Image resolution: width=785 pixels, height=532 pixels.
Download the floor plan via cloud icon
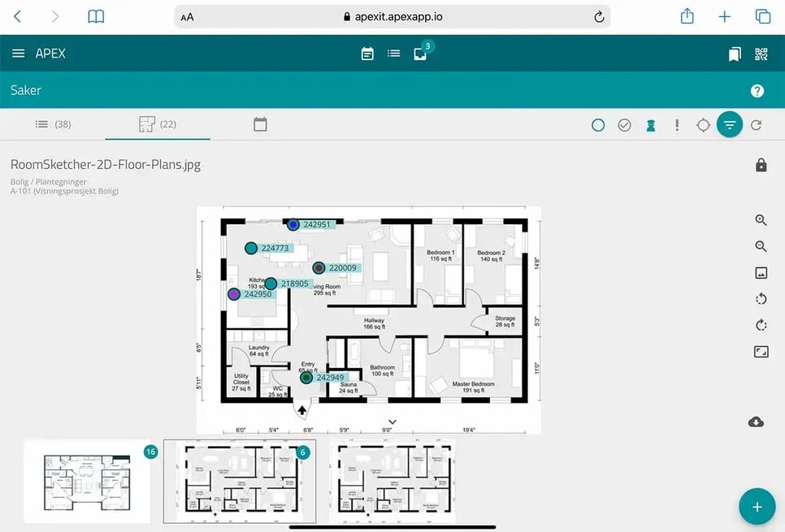point(756,422)
